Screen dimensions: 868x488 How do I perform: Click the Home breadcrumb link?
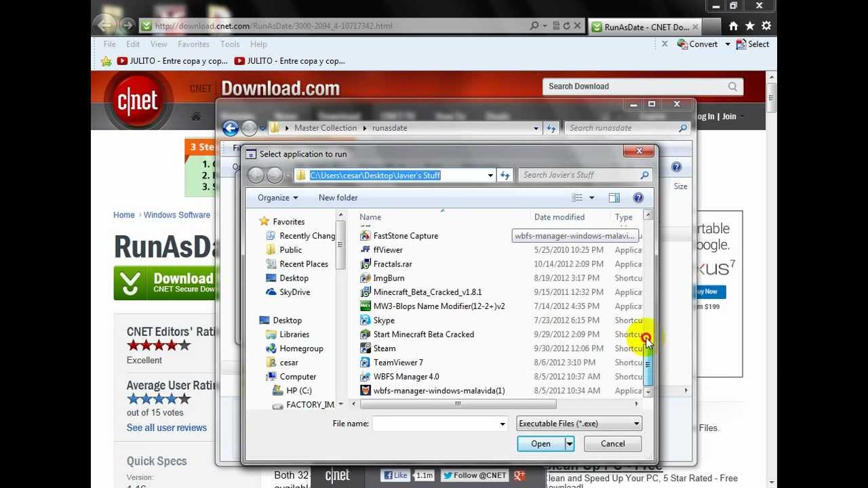(x=124, y=215)
